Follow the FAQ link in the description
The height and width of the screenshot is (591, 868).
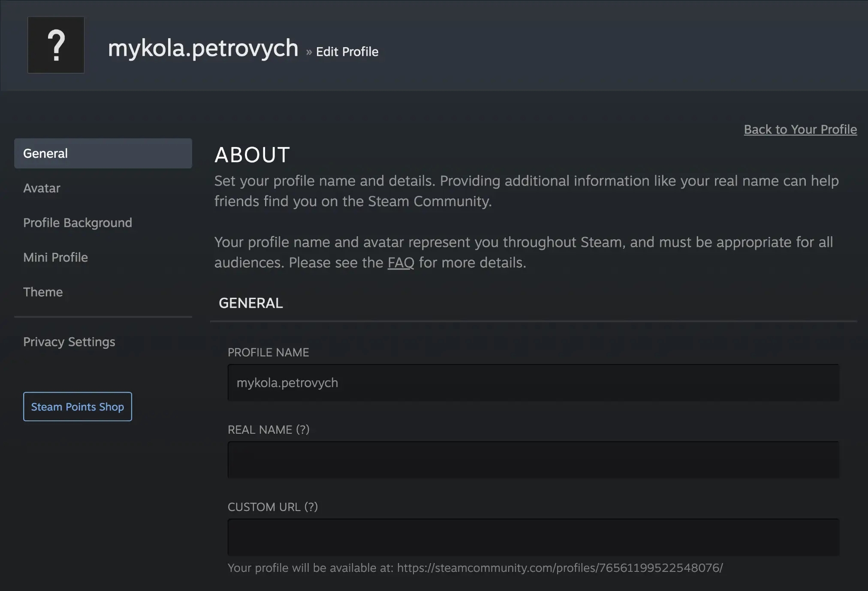(x=401, y=263)
